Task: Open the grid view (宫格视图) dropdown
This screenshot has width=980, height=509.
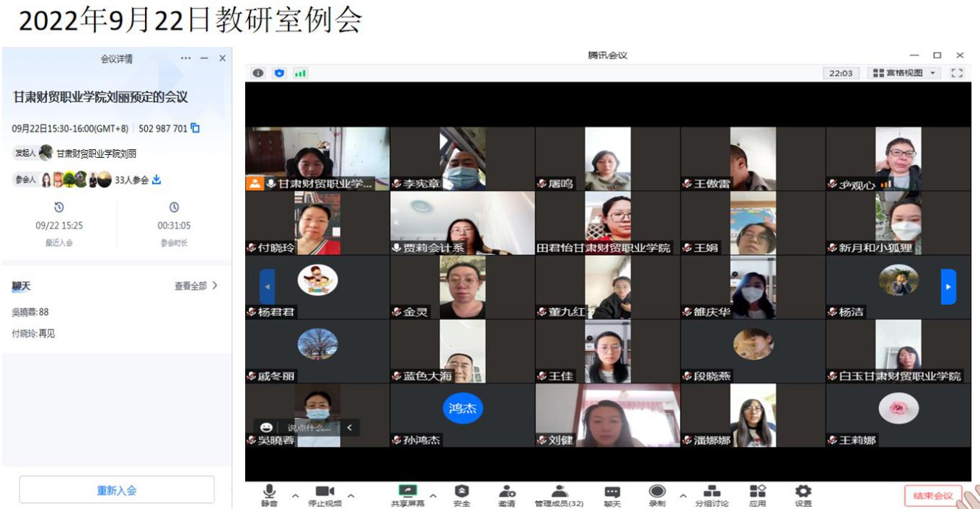Action: point(905,73)
